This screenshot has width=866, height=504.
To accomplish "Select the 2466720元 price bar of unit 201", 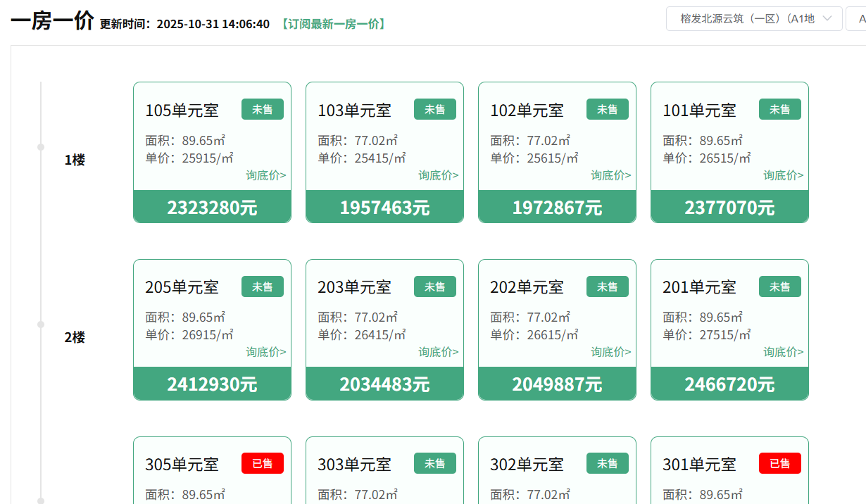I will 729,384.
